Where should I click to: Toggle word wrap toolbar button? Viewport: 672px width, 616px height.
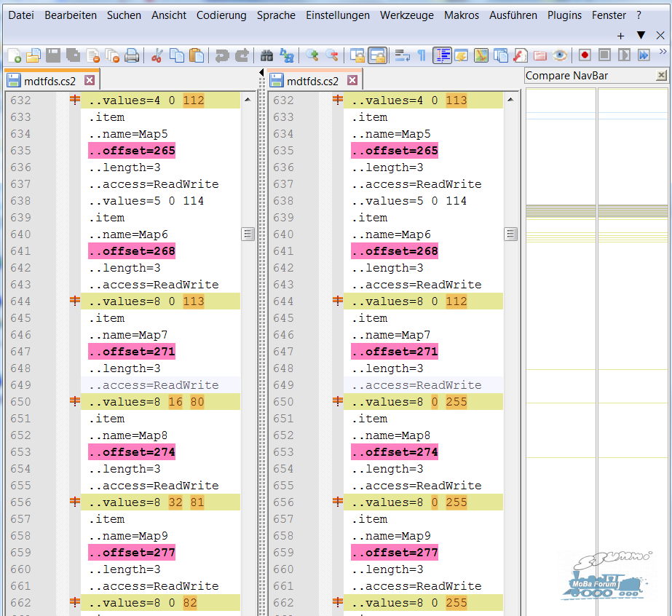coord(402,55)
